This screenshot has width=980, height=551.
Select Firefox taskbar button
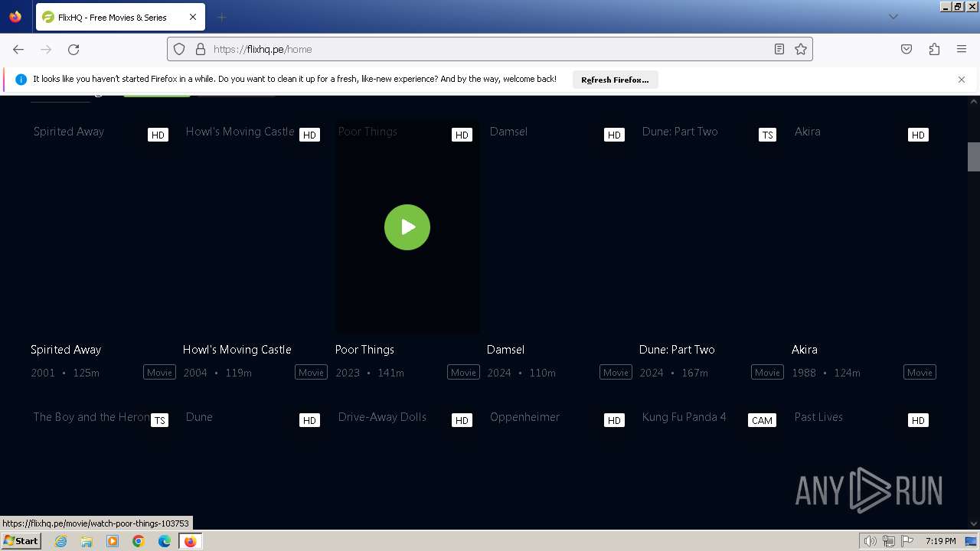click(x=190, y=541)
